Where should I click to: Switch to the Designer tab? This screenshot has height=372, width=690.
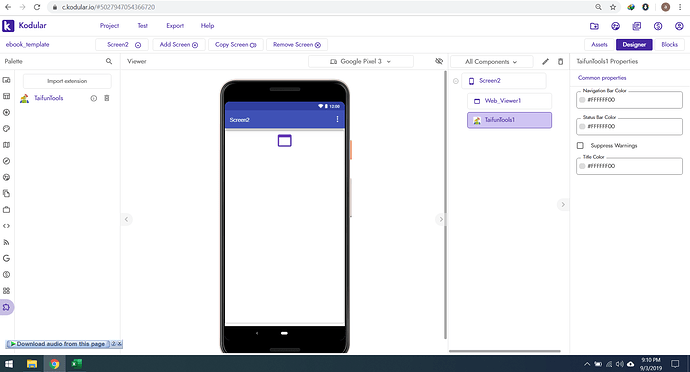[634, 44]
